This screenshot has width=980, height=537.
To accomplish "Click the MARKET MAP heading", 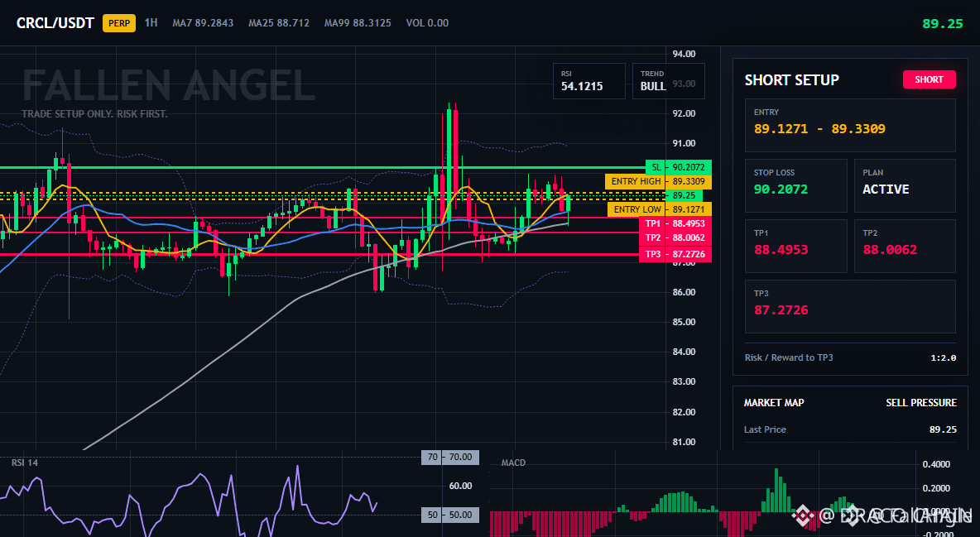I will click(774, 403).
